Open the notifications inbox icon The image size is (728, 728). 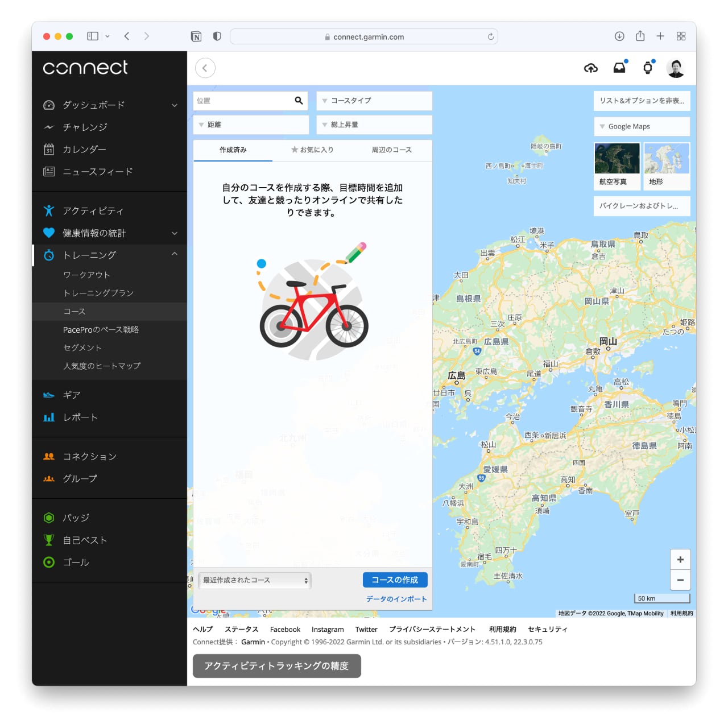click(619, 68)
